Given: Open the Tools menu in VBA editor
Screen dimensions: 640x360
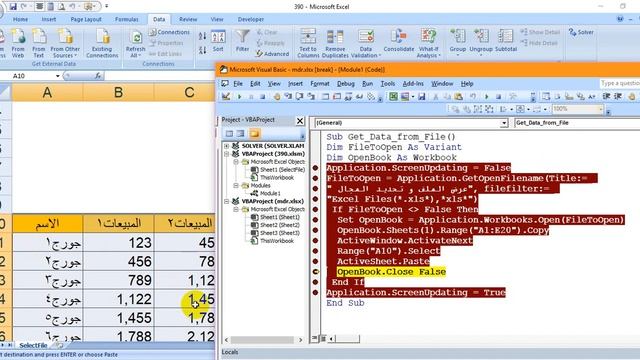Looking at the screenshot, I should [387, 84].
